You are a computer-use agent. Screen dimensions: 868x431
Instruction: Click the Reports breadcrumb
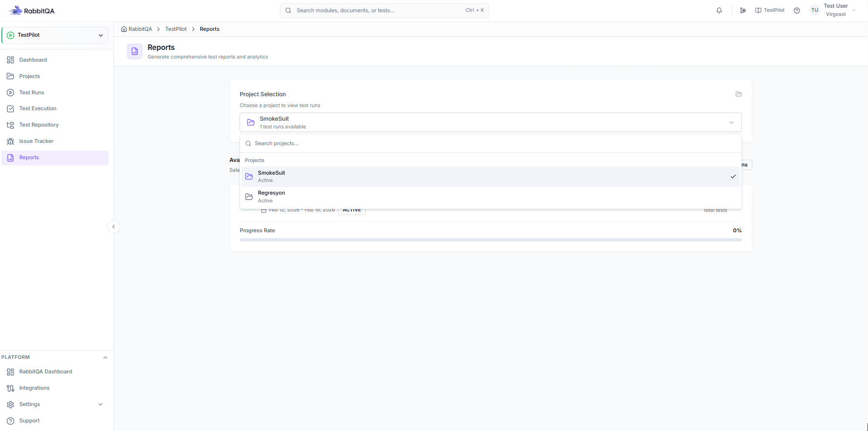[x=210, y=29]
